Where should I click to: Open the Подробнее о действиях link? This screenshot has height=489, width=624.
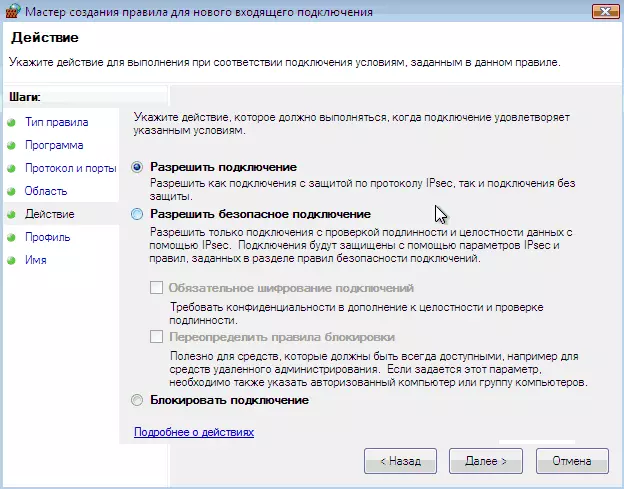point(194,432)
